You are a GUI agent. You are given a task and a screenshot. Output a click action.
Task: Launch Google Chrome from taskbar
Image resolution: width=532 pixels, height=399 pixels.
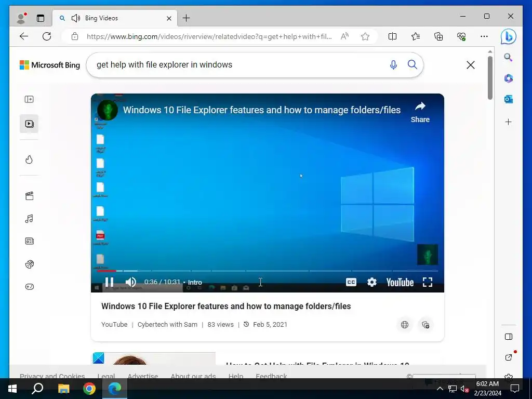click(89, 389)
